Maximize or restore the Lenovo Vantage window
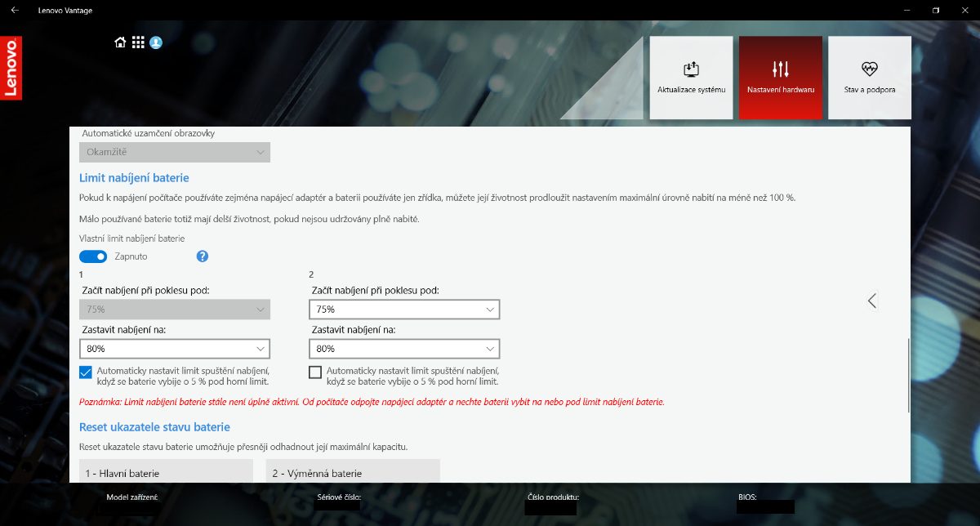The width and height of the screenshot is (980, 526). pos(936,11)
